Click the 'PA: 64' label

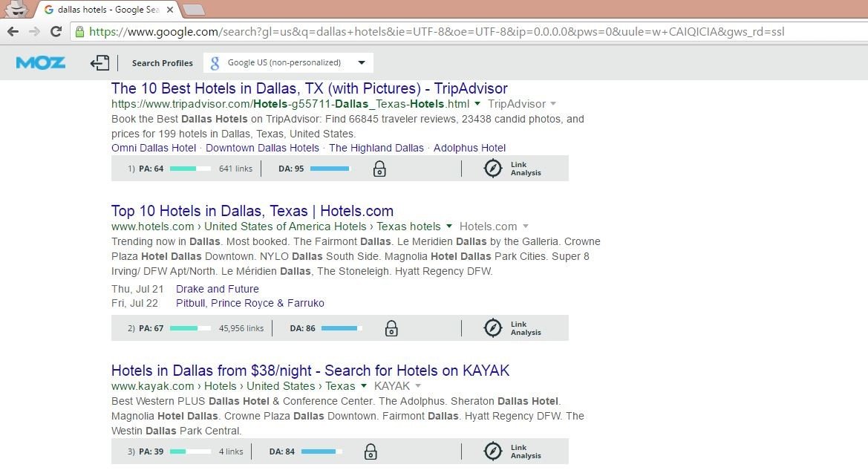(x=151, y=169)
